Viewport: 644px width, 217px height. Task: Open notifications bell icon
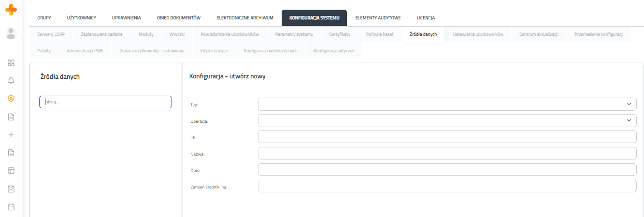click(x=11, y=81)
